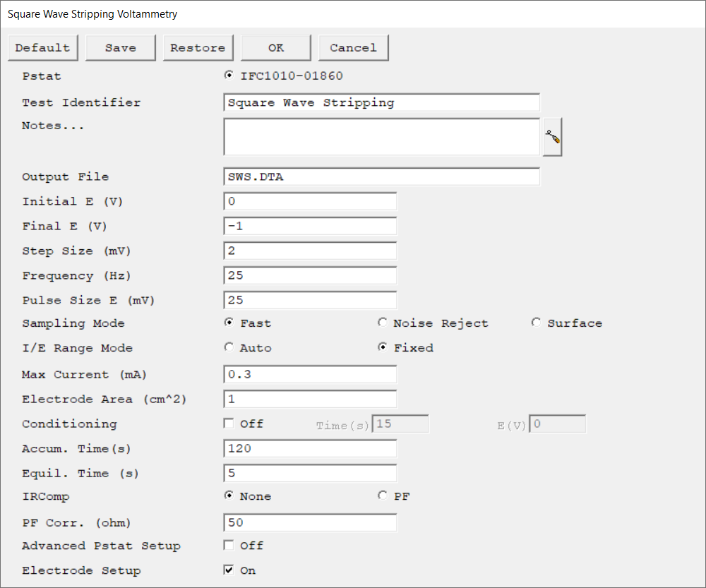Toggle Electrode Setup checkbox
This screenshot has height=588, width=706.
(x=229, y=570)
